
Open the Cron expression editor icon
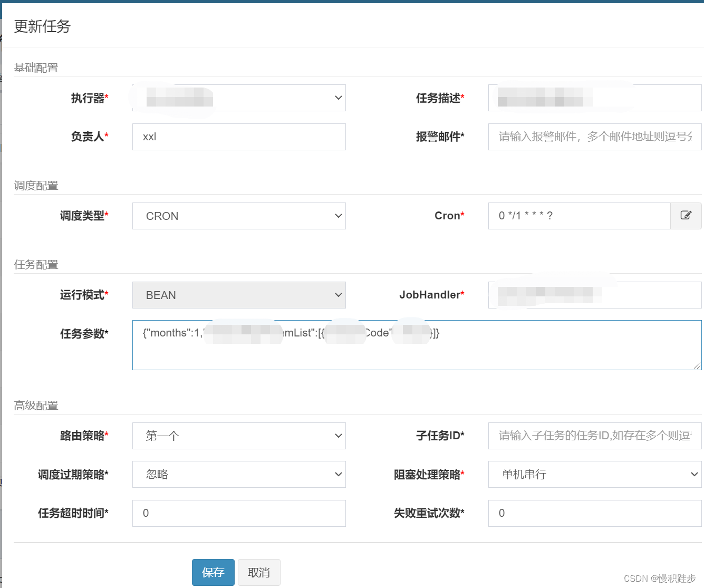686,216
